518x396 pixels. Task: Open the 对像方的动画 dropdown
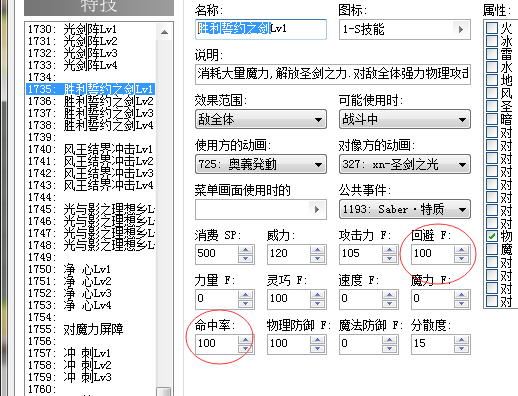tap(405, 164)
